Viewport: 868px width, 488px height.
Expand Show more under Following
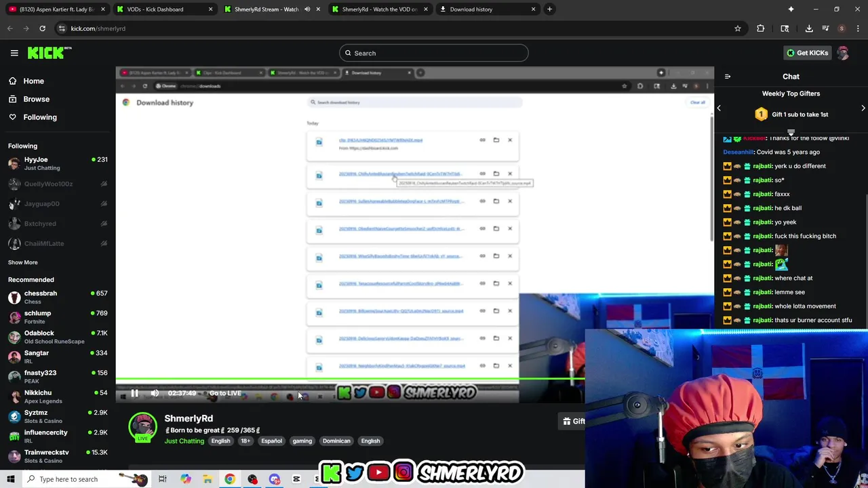click(23, 262)
